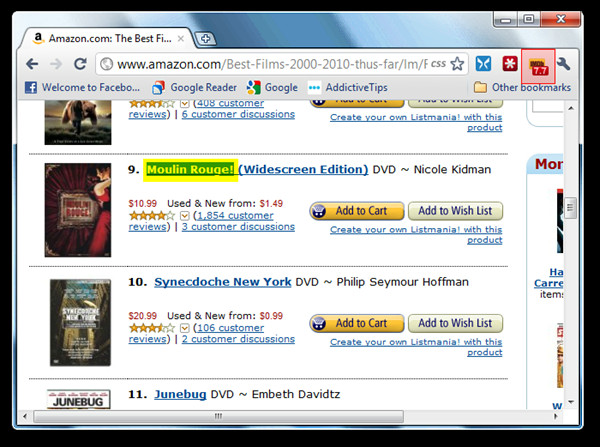
Task: Add Moulin Rouge to cart
Action: (357, 211)
